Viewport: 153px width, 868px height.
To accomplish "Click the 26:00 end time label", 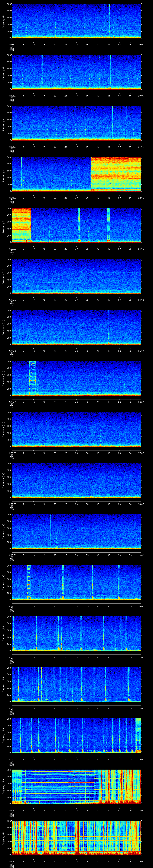I will click(141, 402).
